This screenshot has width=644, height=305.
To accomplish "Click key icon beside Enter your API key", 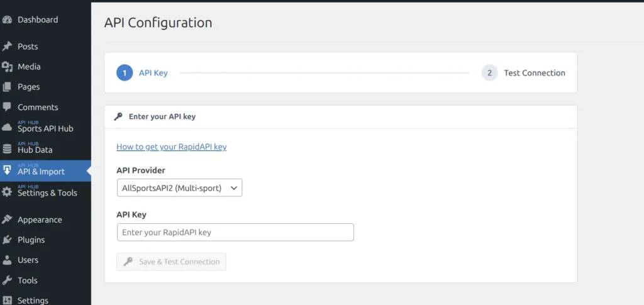I will click(x=118, y=116).
